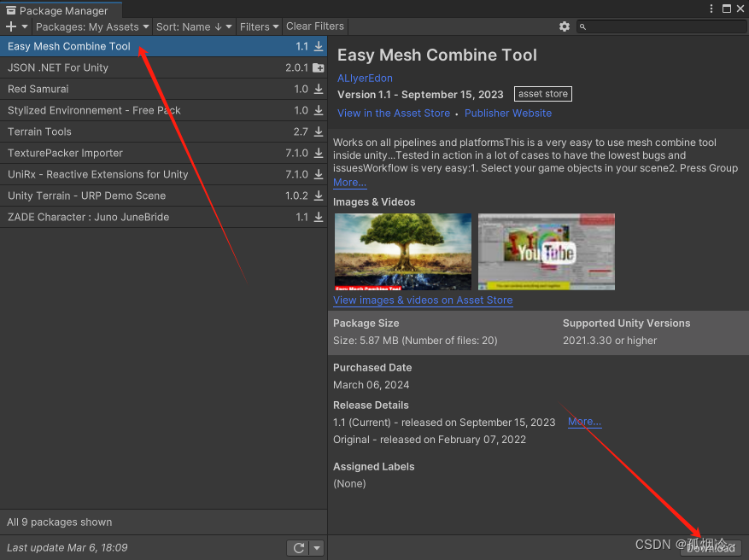
Task: Open the add package dropdown arrow
Action: click(25, 26)
